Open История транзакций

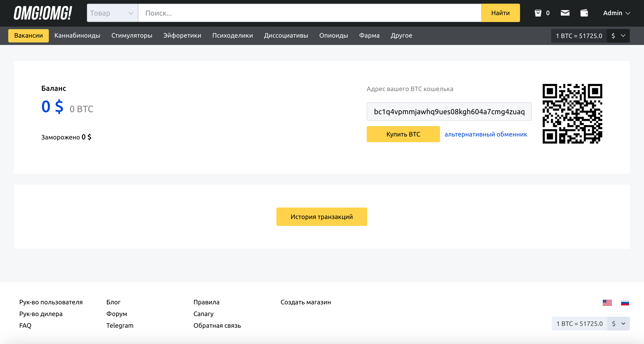(x=322, y=217)
